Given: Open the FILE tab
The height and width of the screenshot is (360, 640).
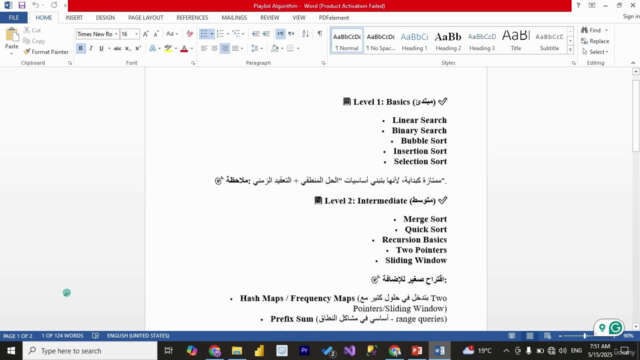Looking at the screenshot, I should click(13, 18).
